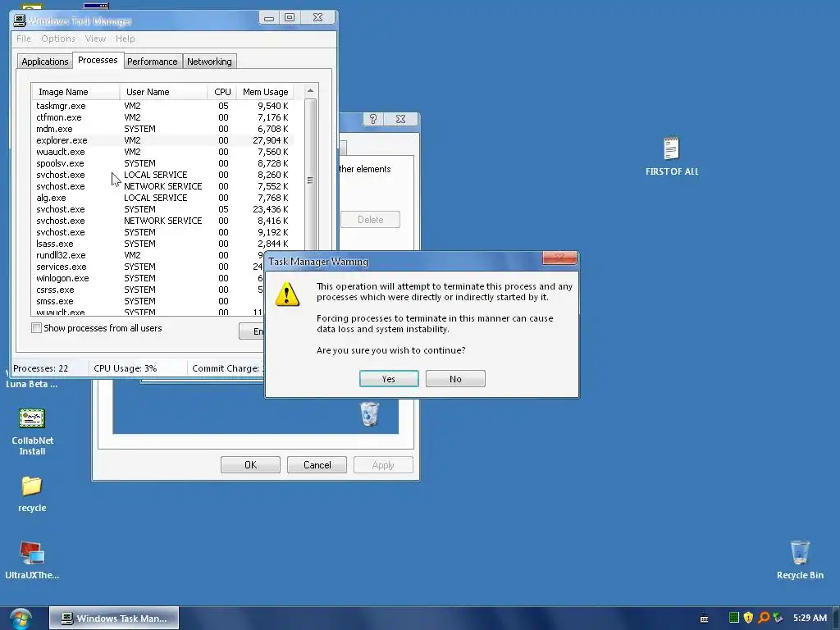
Task: Switch to the Applications tab
Action: (44, 62)
